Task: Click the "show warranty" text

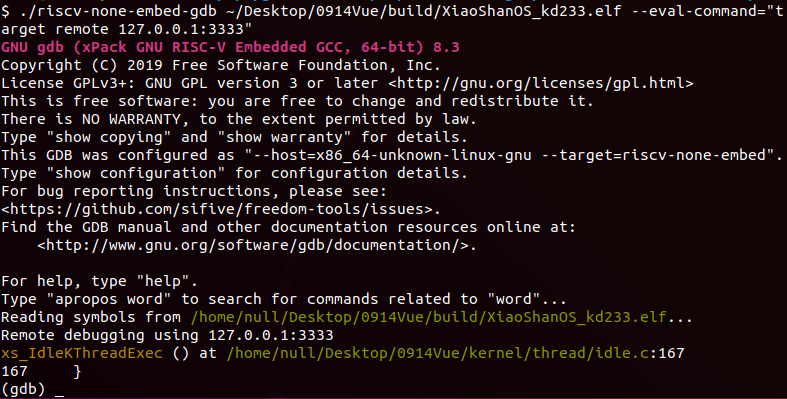Action: (285, 138)
